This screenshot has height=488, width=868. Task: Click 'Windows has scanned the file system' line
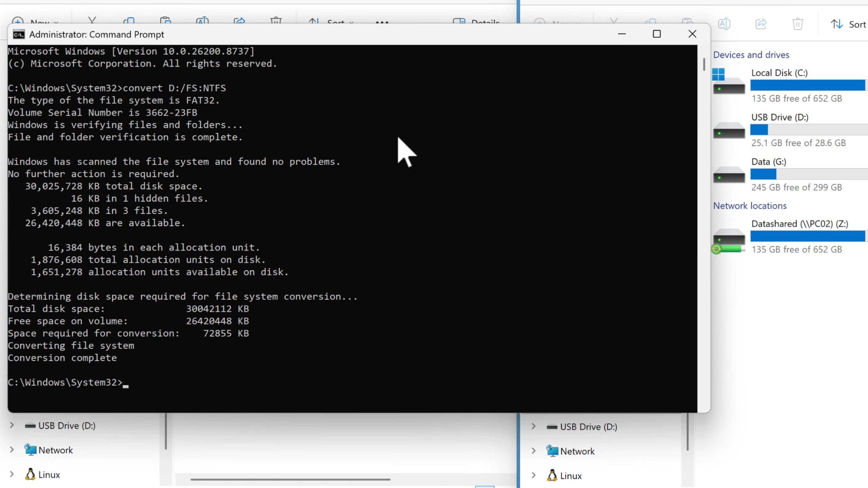tap(174, 162)
